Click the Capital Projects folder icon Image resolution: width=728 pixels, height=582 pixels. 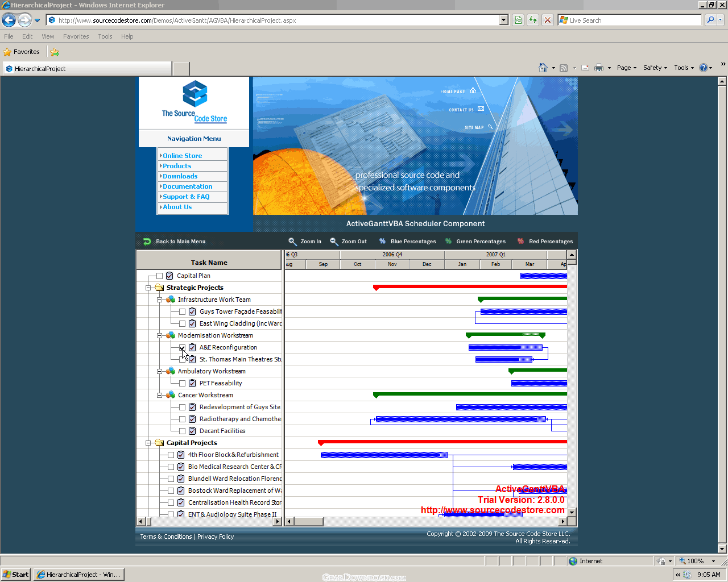[x=159, y=443]
